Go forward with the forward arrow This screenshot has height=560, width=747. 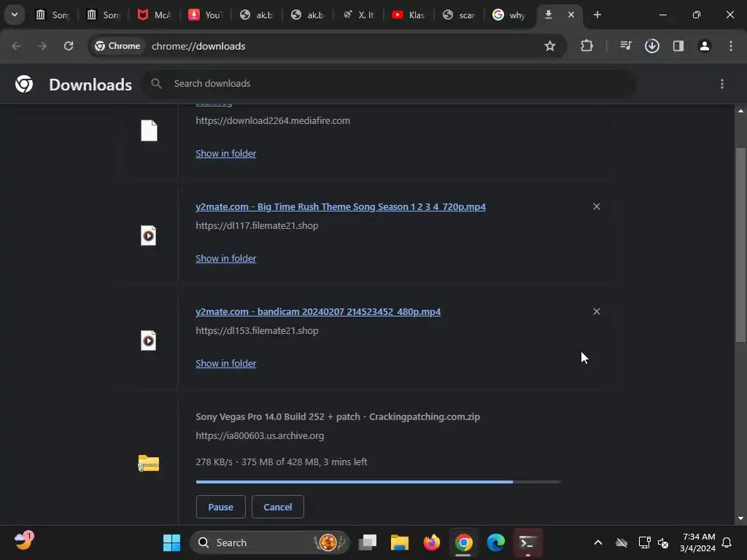point(42,46)
